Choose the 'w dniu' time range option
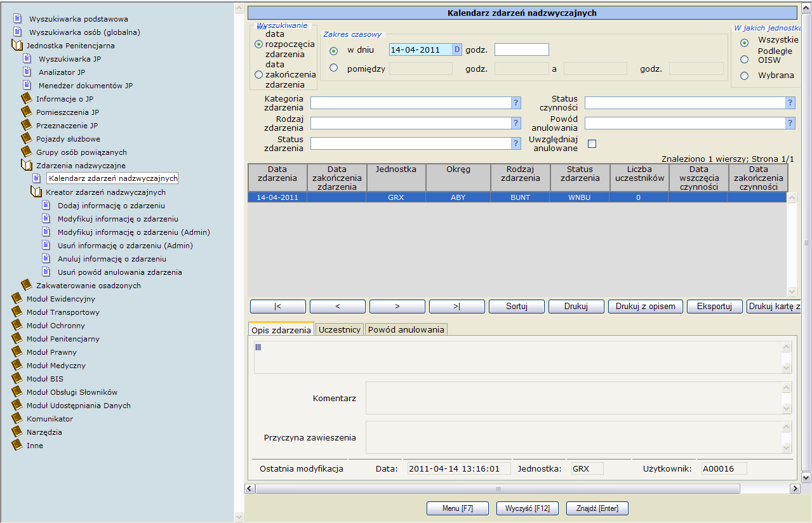This screenshot has width=812, height=523. tap(333, 50)
